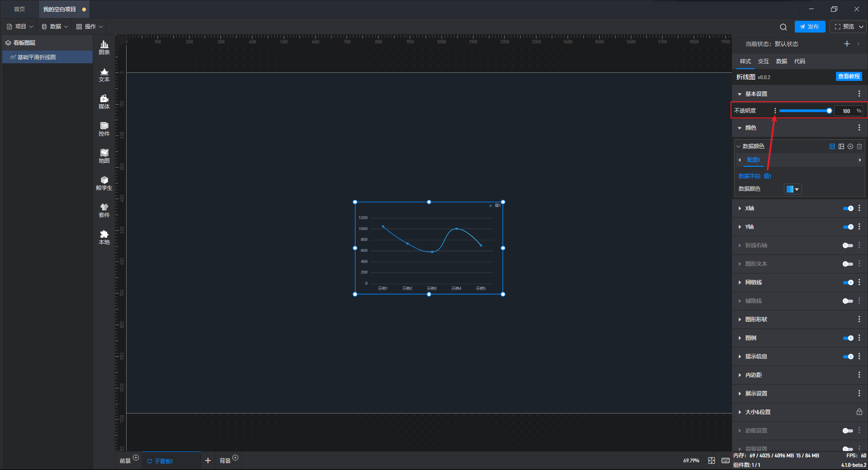Click the 内边距 more options dots
Screen dimensions: 868x470
click(x=859, y=375)
